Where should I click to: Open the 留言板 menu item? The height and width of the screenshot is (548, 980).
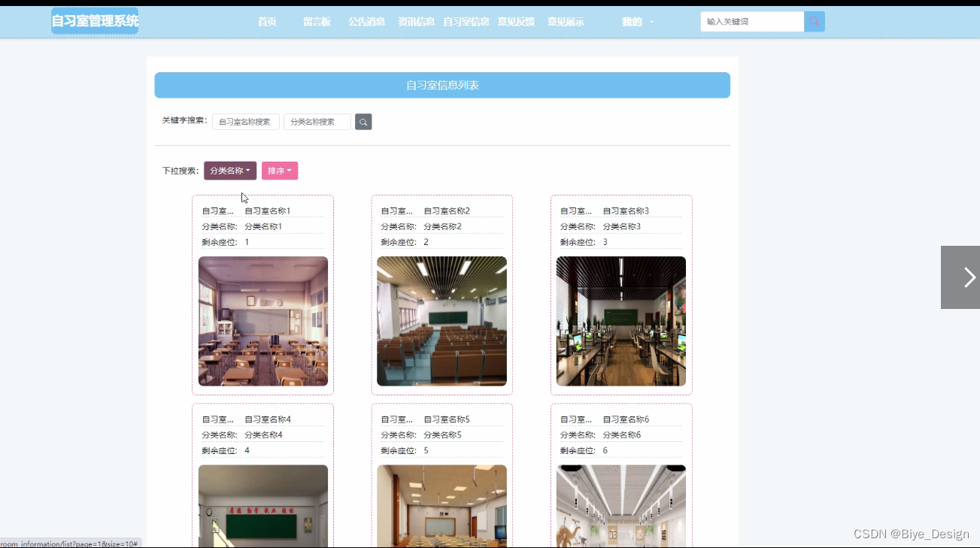pos(317,22)
